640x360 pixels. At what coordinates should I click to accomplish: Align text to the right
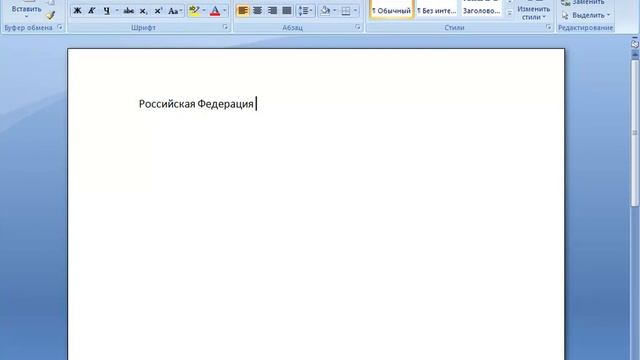[272, 11]
